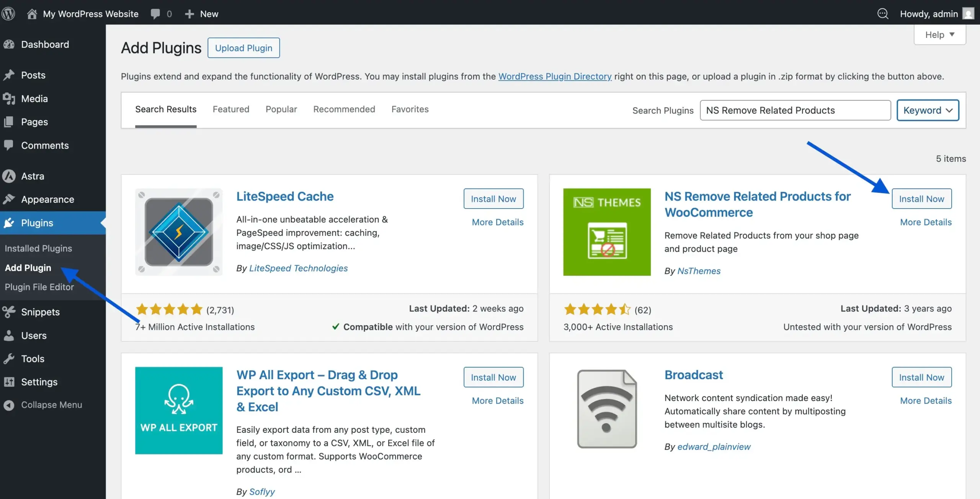Screen dimensions: 980x499
Task: Open LiteSpeed Technologies author link
Action: (x=298, y=268)
